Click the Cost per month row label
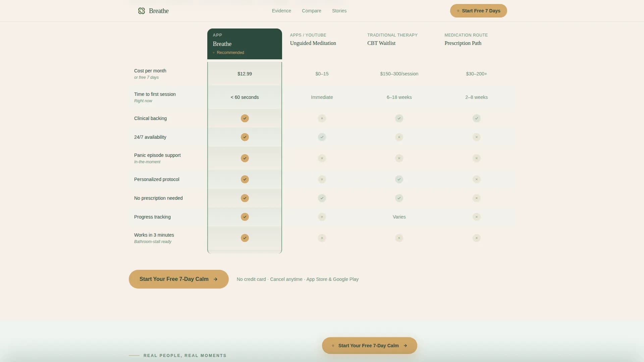This screenshot has width=644, height=362. [x=150, y=71]
